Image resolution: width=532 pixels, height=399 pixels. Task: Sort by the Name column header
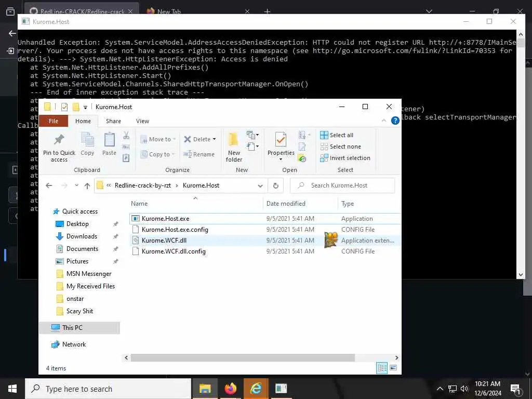click(139, 204)
